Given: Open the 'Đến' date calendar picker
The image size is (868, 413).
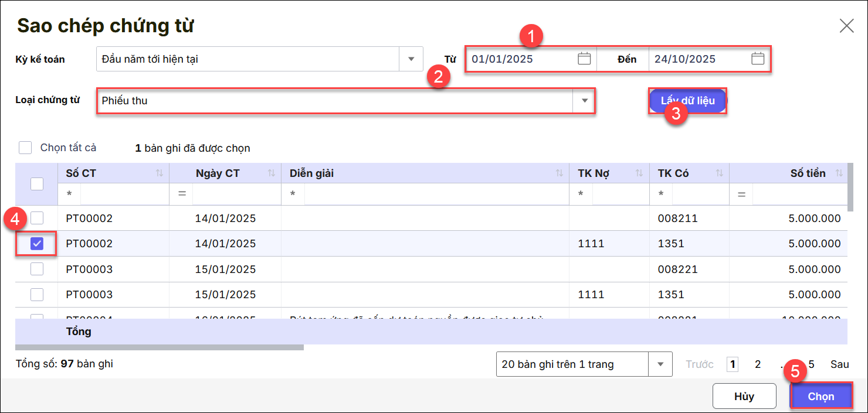Looking at the screenshot, I should (757, 59).
